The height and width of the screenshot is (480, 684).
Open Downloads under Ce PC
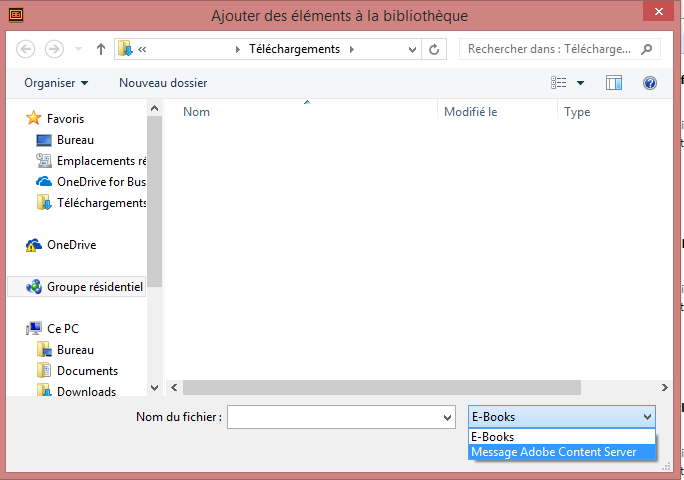tap(86, 391)
